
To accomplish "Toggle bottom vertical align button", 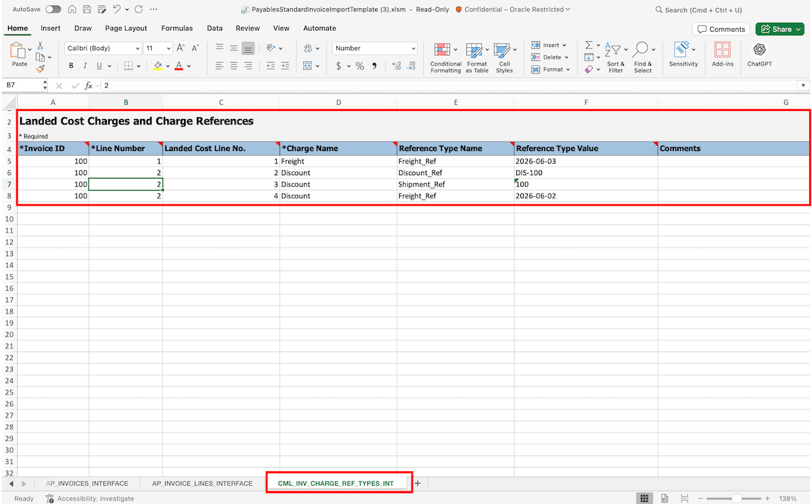I will tap(248, 48).
